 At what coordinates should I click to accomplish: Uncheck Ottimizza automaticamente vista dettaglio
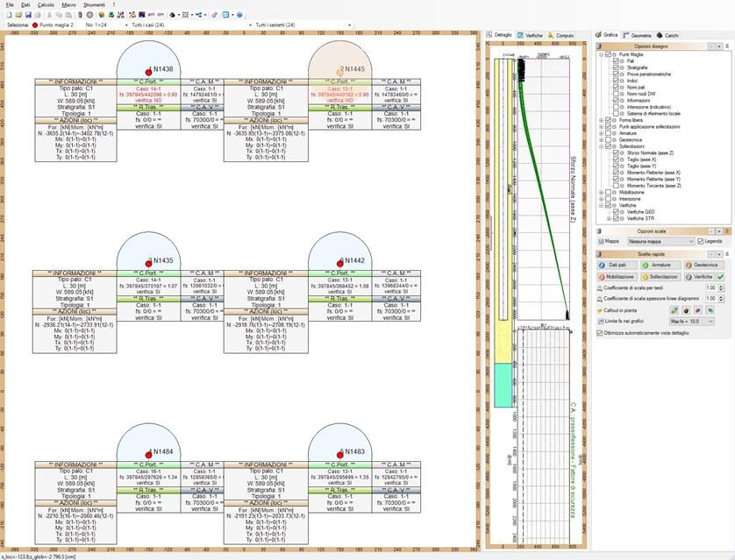[x=599, y=333]
